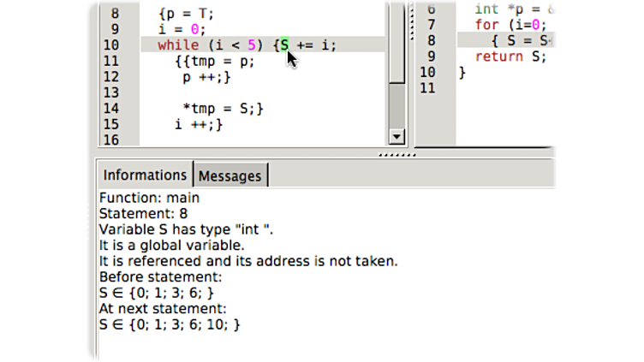Click the 'while' keyword on line 10

click(x=177, y=45)
